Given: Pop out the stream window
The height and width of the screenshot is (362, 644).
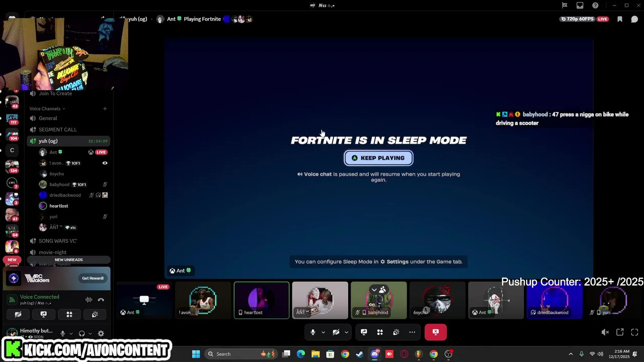Looking at the screenshot, I should tap(620, 332).
